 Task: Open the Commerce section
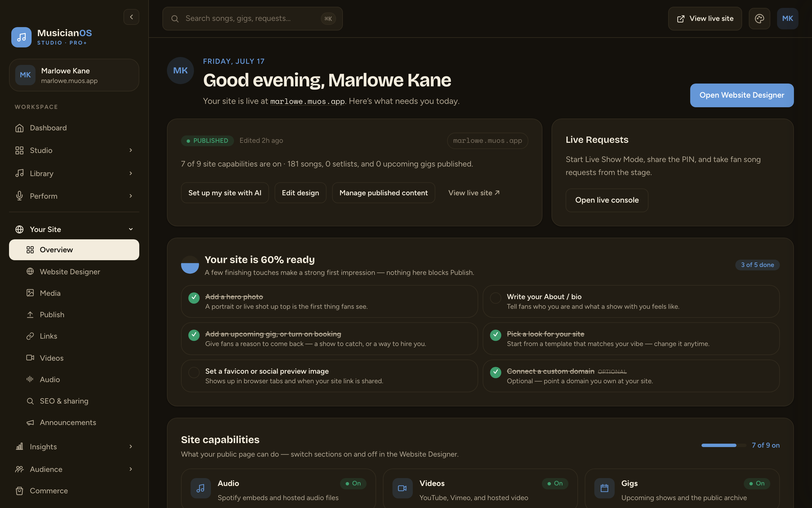[x=74, y=491]
